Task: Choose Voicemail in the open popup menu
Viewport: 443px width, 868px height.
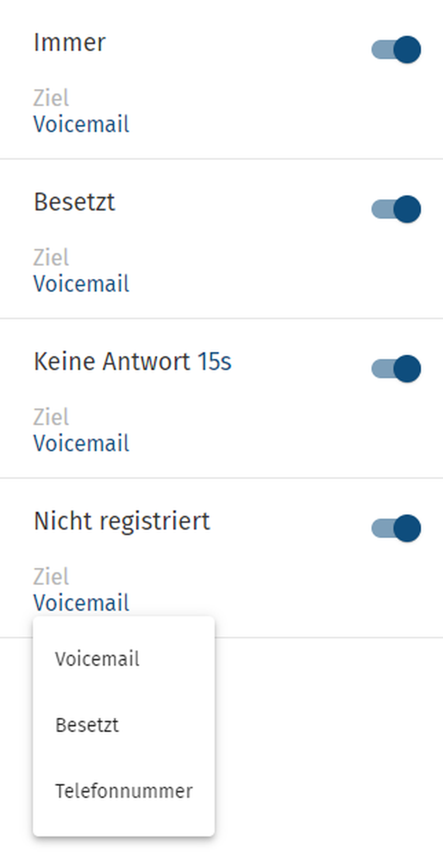Action: (97, 659)
